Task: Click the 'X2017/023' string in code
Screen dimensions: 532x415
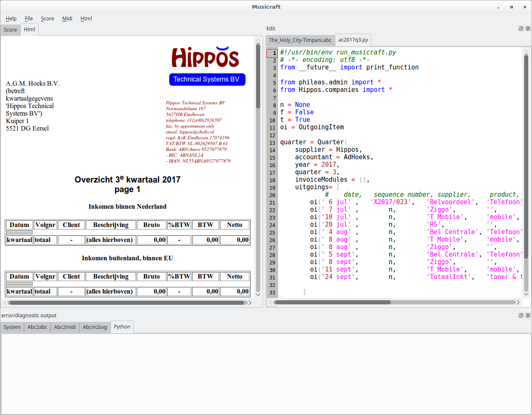Action: (390, 202)
